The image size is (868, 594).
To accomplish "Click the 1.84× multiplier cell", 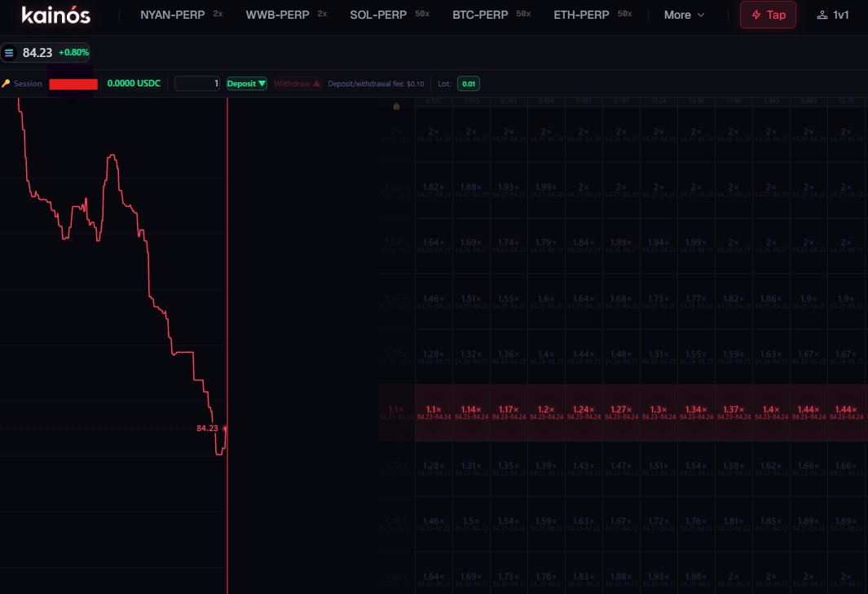I will [584, 245].
